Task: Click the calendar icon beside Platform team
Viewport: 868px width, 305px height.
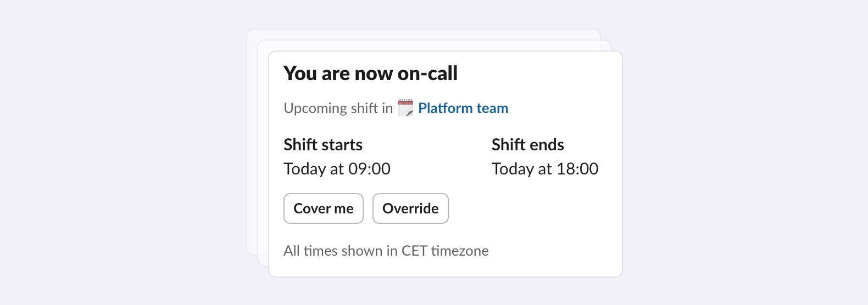Action: click(405, 108)
